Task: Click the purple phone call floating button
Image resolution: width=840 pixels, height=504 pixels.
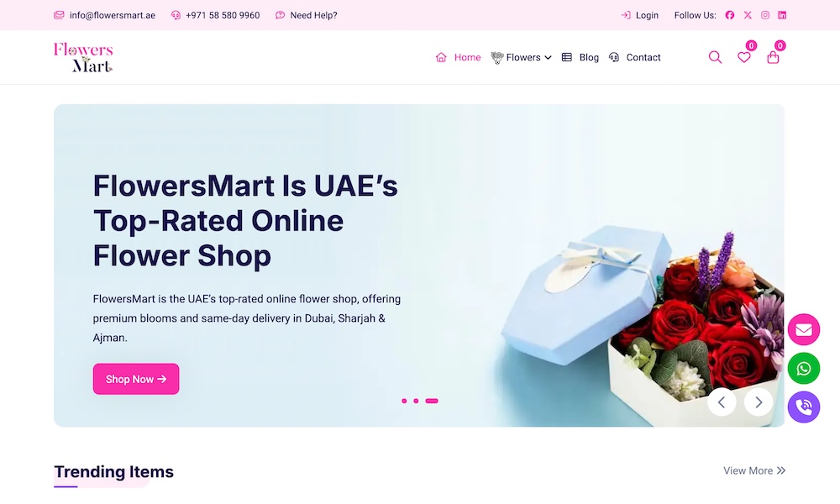Action: pos(804,407)
